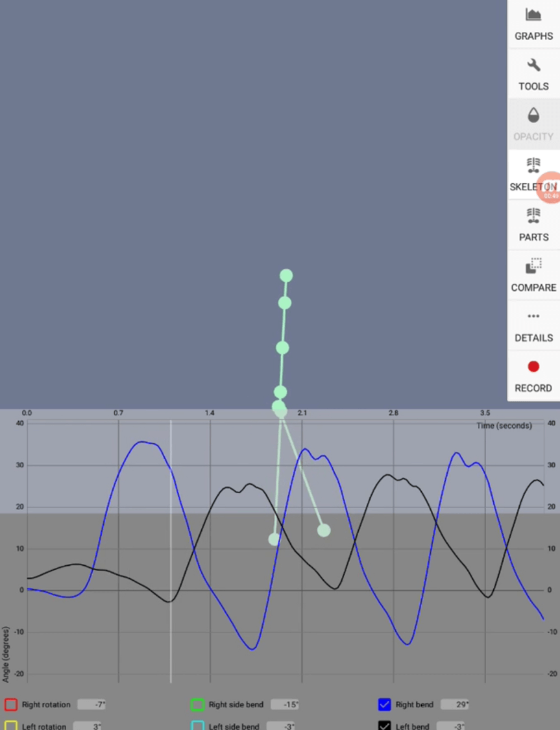
Task: Uncheck the blue Right bend checkbox
Action: point(384,705)
